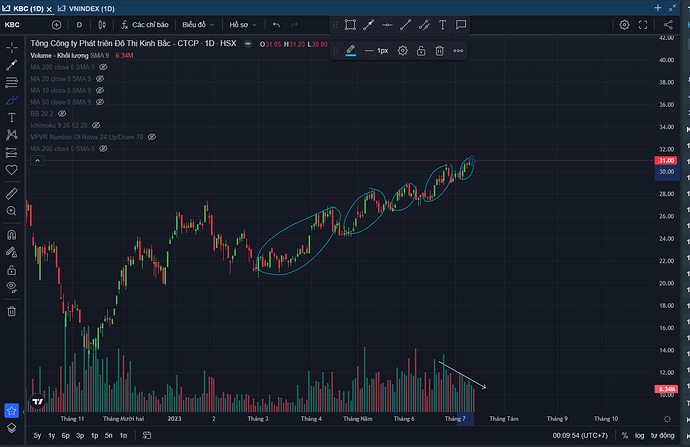Click the magnet mode icon

(12, 235)
